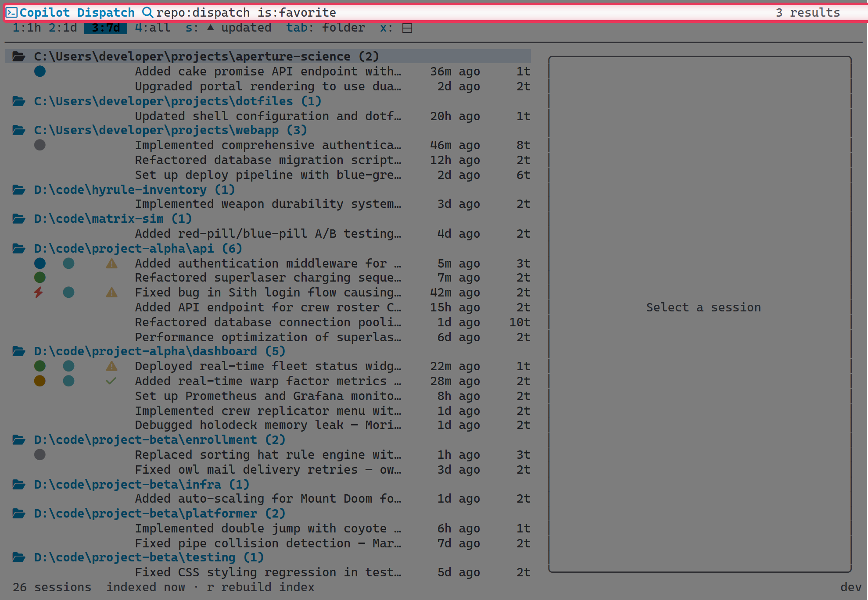Toggle the 'tab: folder' grouping mode
Image resolution: width=868 pixels, height=600 pixels.
[326, 28]
